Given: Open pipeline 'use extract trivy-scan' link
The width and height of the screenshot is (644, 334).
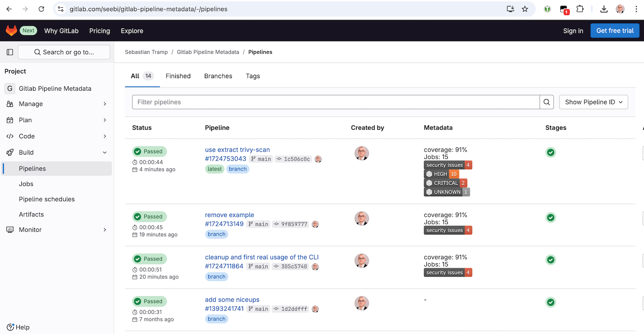Looking at the screenshot, I should click(237, 150).
